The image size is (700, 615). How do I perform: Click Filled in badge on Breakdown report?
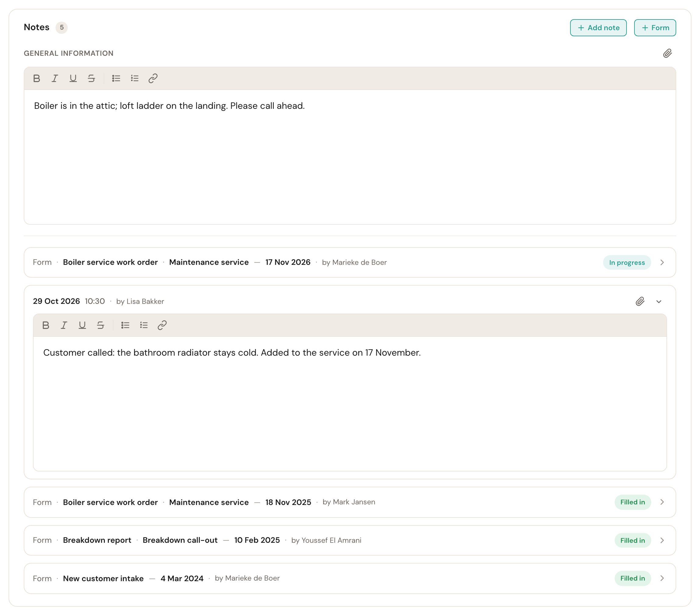coord(633,540)
